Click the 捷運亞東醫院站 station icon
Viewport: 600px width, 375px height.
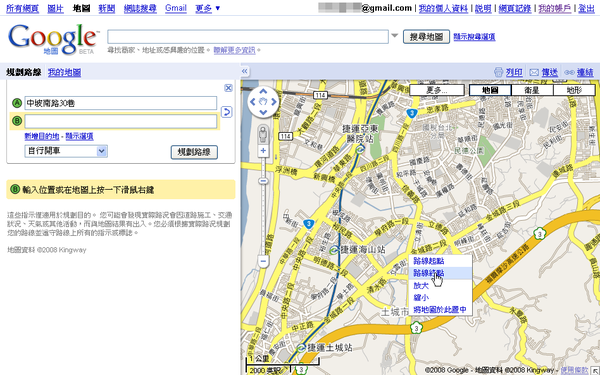[x=360, y=150]
